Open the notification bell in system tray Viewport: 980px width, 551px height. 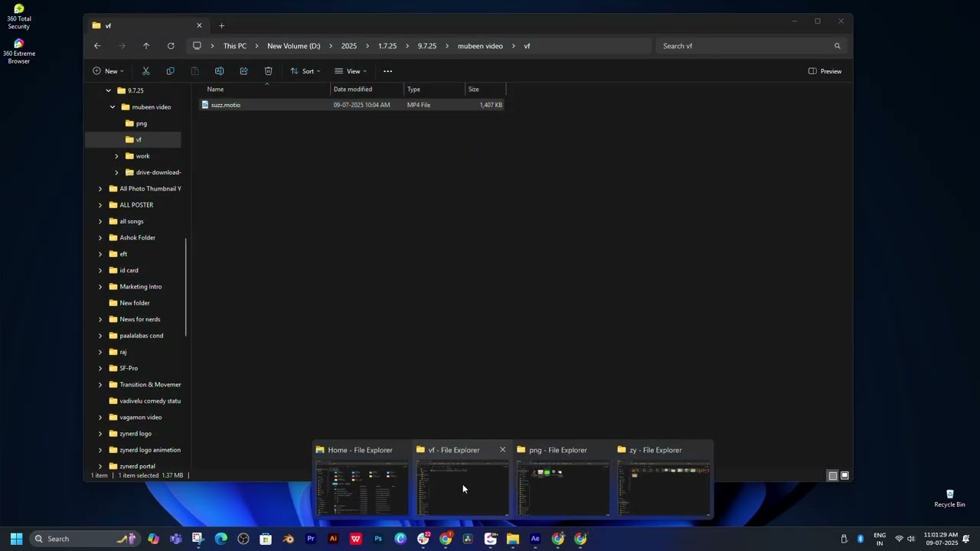[966, 539]
